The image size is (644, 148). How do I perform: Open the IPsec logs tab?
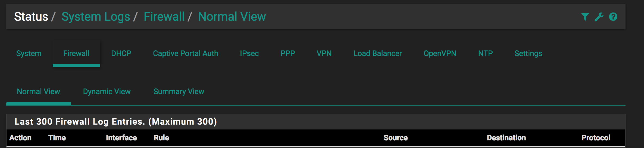(249, 53)
